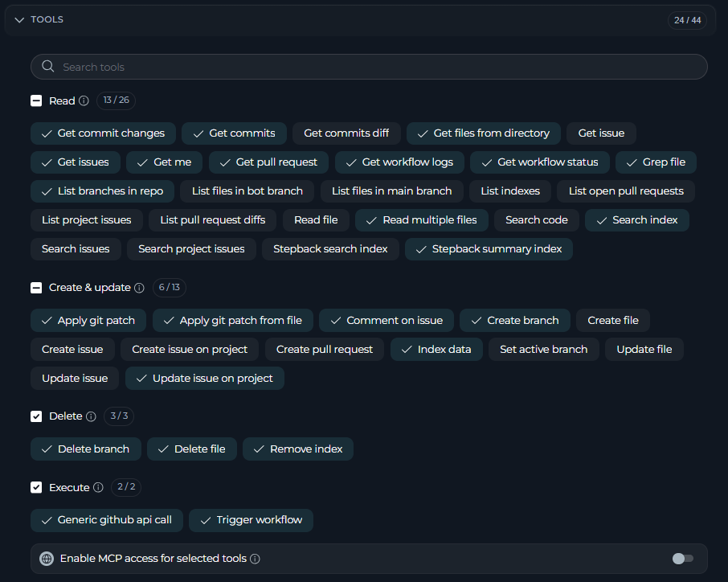Image resolution: width=728 pixels, height=582 pixels.
Task: Select the Create pull request tool
Action: tap(325, 350)
